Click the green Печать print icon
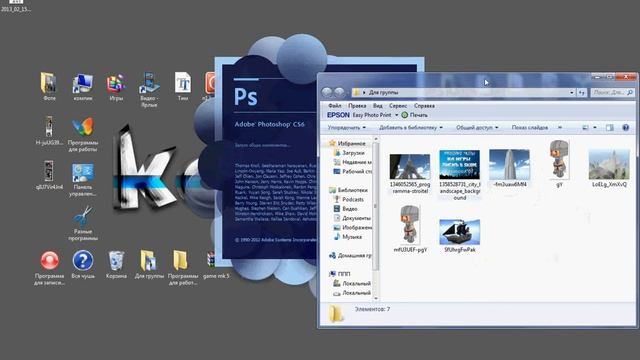 point(404,115)
